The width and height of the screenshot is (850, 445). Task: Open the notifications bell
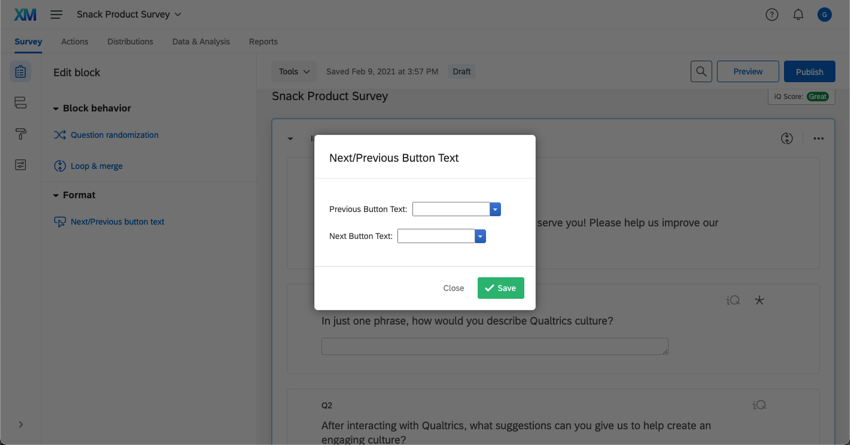(x=798, y=15)
